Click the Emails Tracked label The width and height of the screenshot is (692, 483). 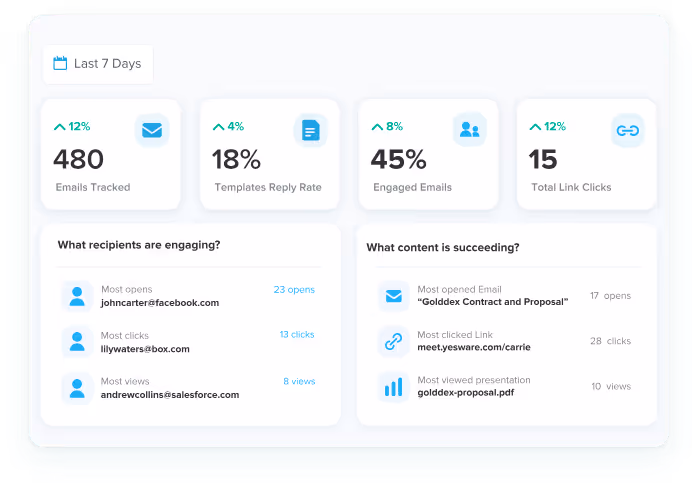click(93, 187)
